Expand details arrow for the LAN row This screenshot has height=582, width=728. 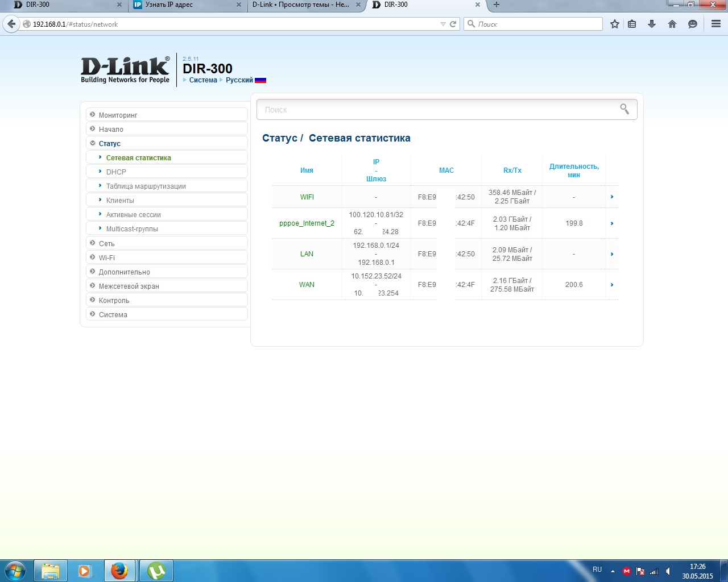pyautogui.click(x=612, y=254)
